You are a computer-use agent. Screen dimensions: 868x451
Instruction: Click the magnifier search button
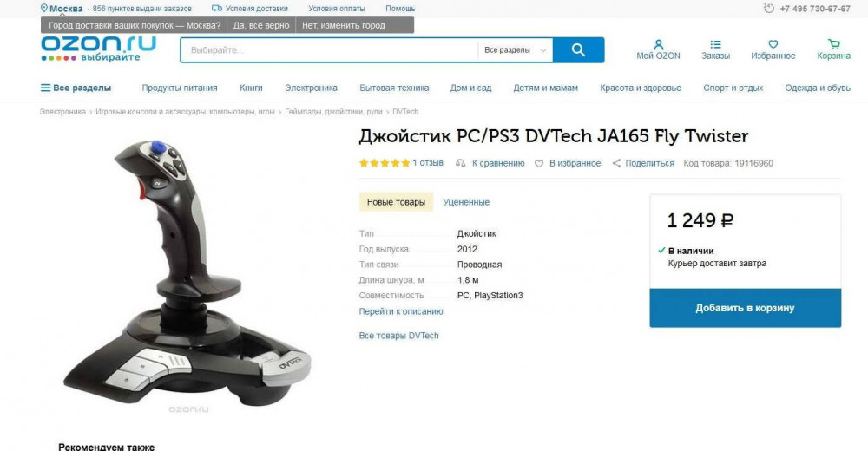click(x=578, y=49)
